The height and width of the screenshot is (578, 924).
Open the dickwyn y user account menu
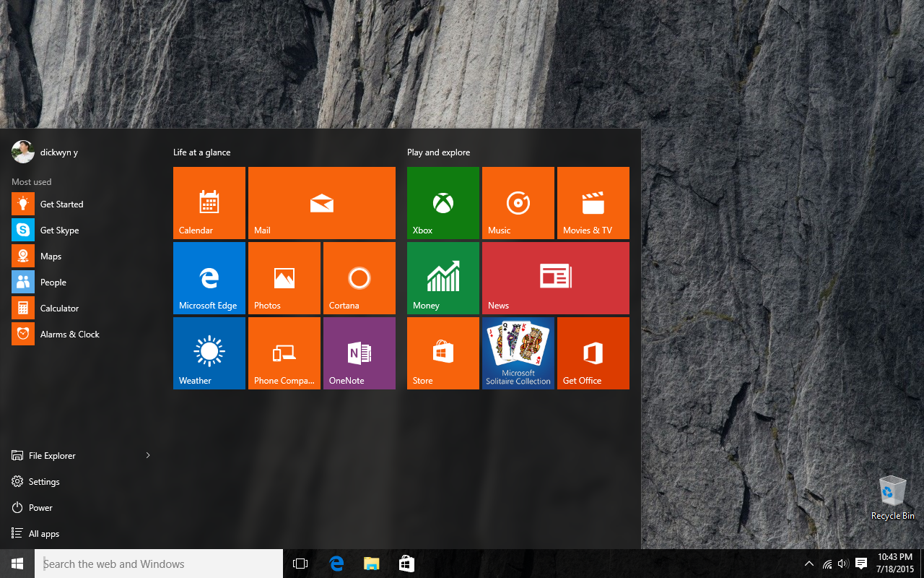[45, 152]
